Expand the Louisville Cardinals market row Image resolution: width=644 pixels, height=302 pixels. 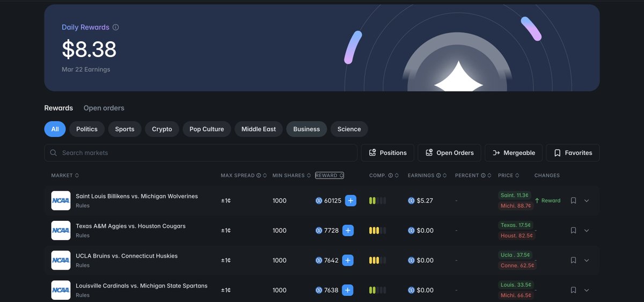(x=587, y=290)
